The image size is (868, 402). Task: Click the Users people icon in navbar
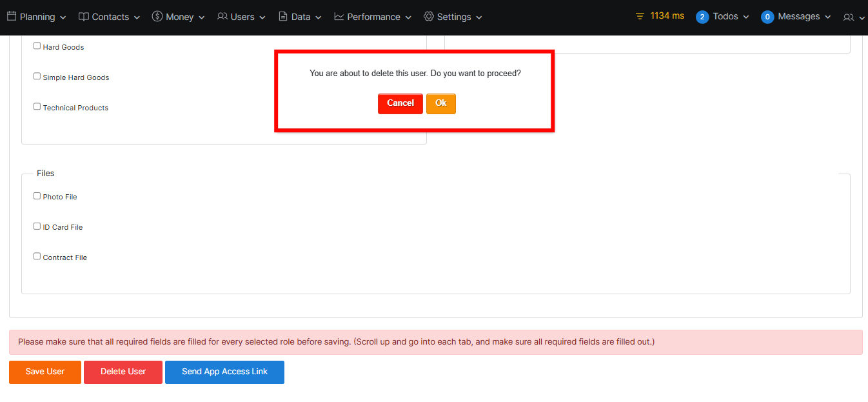tap(222, 16)
